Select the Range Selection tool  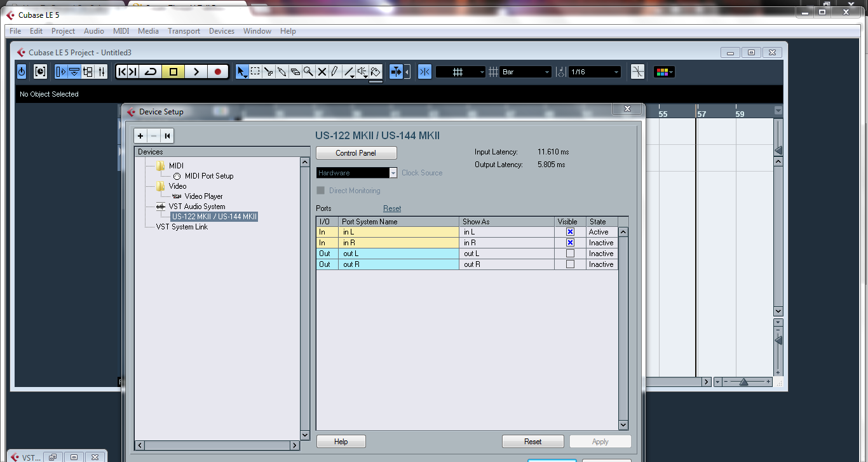(255, 72)
